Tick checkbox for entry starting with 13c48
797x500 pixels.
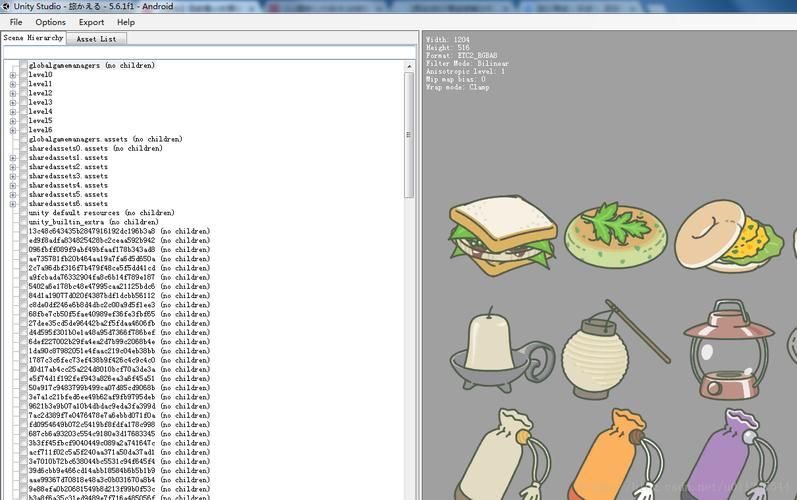click(23, 231)
